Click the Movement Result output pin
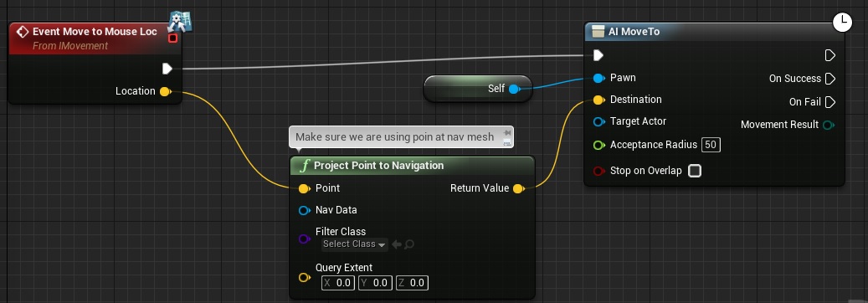This screenshot has height=303, width=868. (829, 126)
